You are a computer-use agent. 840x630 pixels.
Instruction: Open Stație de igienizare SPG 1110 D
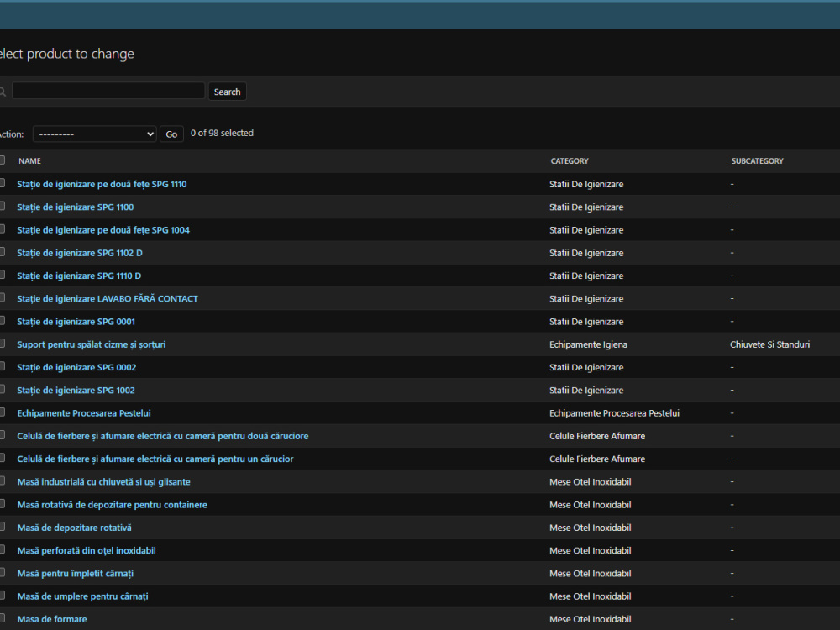[79, 276]
